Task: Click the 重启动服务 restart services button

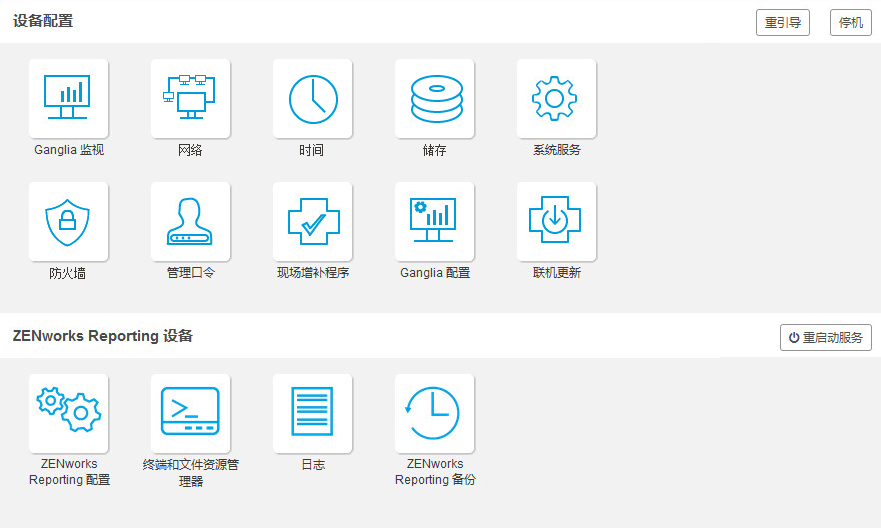Action: pyautogui.click(x=826, y=338)
